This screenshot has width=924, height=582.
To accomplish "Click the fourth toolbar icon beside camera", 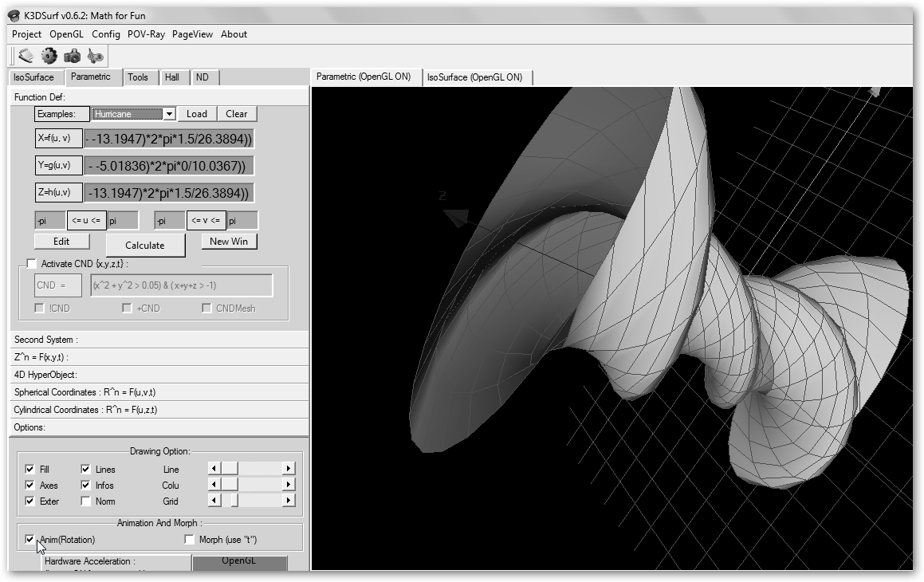I will coord(96,56).
